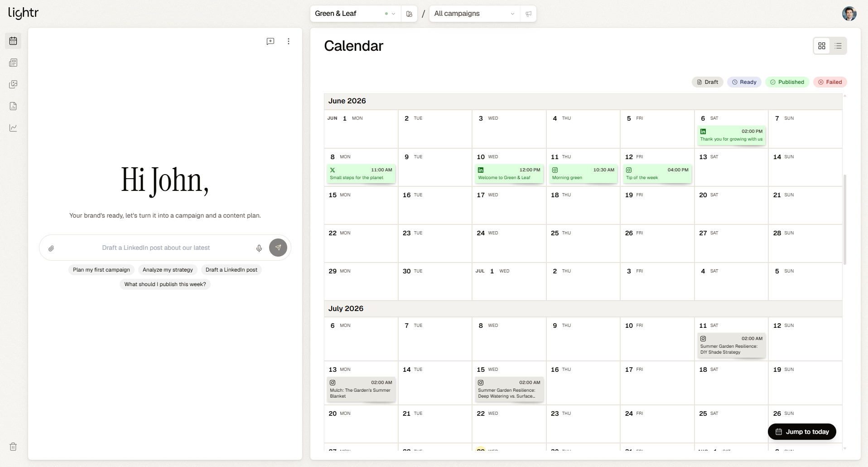The width and height of the screenshot is (868, 467).
Task: Open the chat panel three-dot menu
Action: click(x=289, y=41)
